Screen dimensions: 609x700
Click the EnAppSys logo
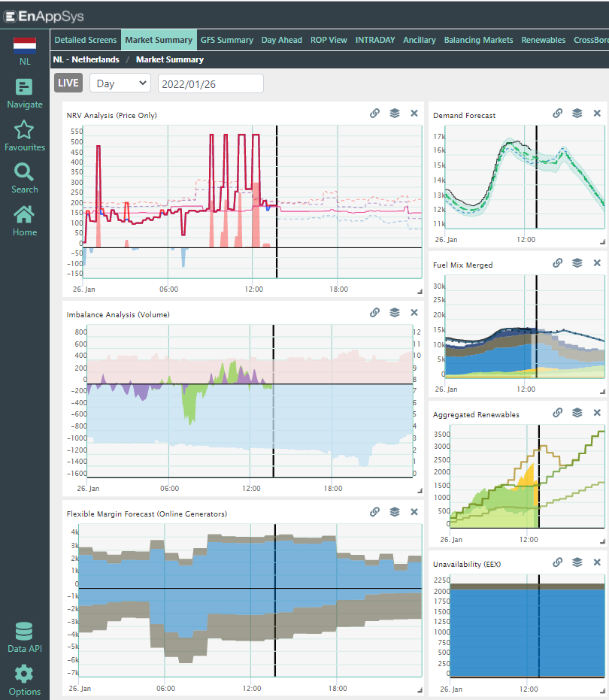(x=44, y=17)
